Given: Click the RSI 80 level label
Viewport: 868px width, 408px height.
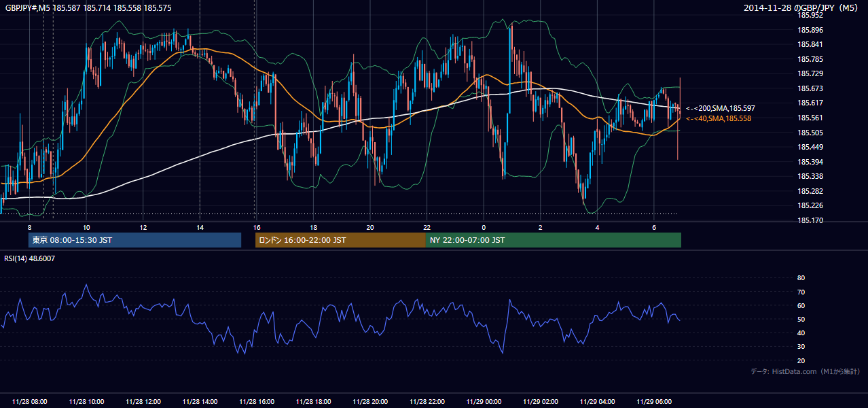Looking at the screenshot, I should (801, 278).
